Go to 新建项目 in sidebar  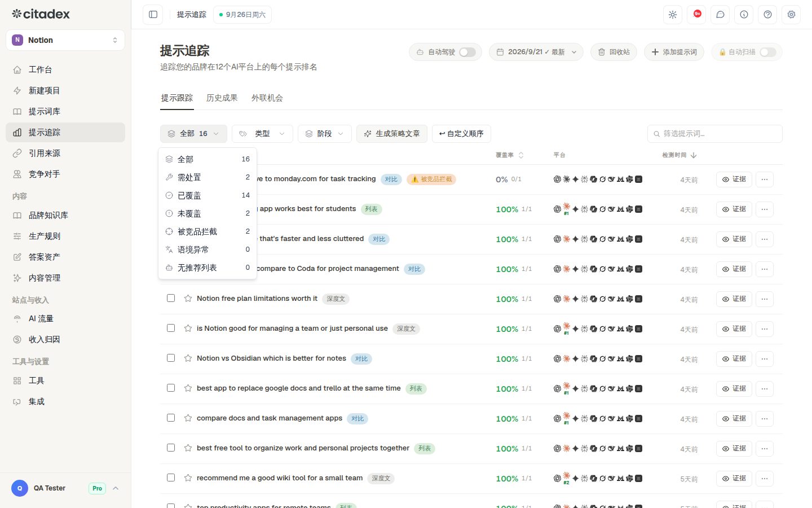[65, 90]
